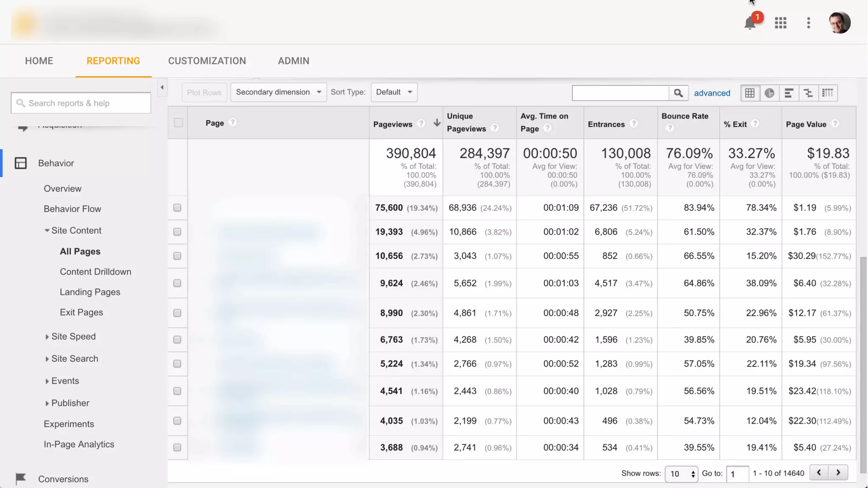The height and width of the screenshot is (488, 868).
Task: Check the row with 75,600 pageviews
Action: (177, 208)
